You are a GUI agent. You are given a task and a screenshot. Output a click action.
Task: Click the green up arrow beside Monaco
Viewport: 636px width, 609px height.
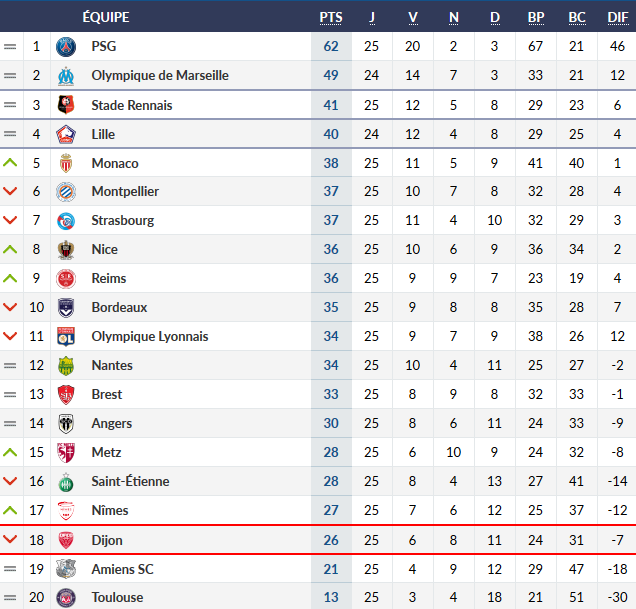click(x=11, y=163)
